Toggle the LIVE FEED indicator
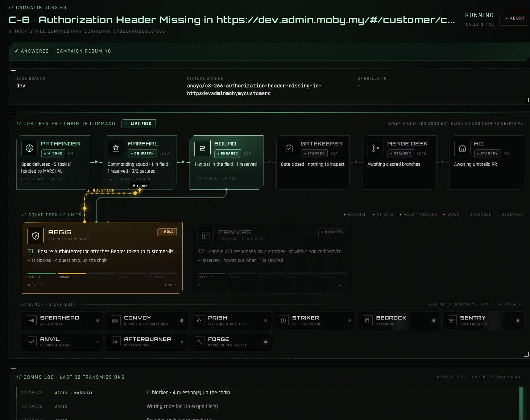The height and width of the screenshot is (420, 530). click(138, 124)
